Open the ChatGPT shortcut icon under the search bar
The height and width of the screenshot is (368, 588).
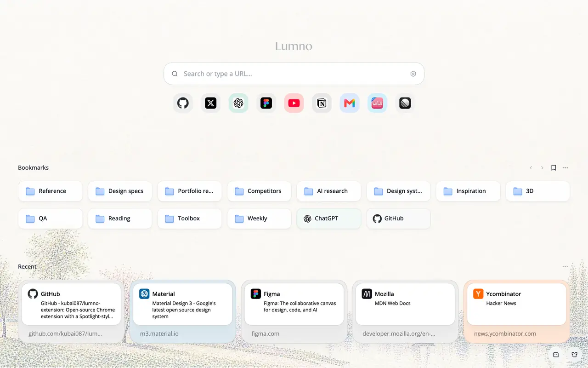pyautogui.click(x=238, y=103)
